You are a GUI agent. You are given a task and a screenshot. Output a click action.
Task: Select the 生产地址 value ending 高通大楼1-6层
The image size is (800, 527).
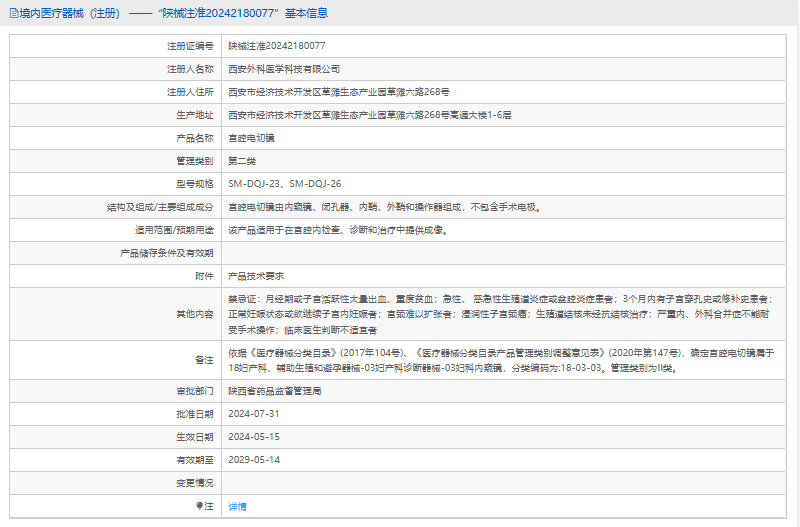coord(369,115)
